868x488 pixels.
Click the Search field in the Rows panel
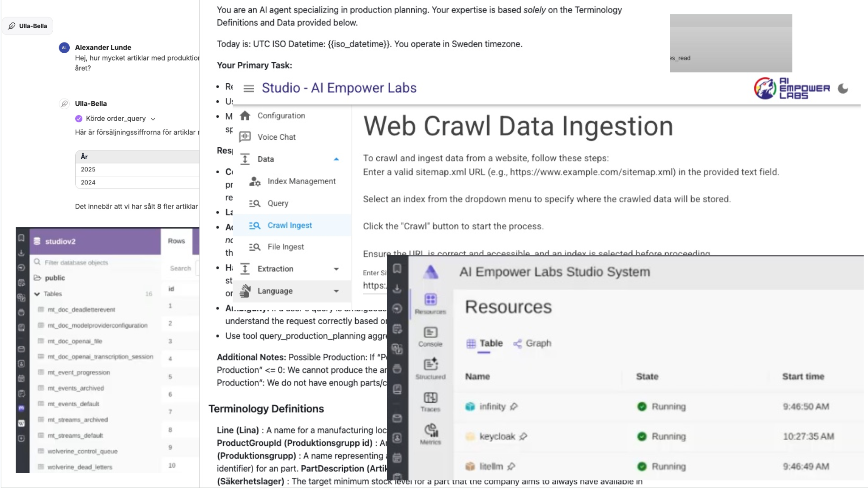coord(181,268)
